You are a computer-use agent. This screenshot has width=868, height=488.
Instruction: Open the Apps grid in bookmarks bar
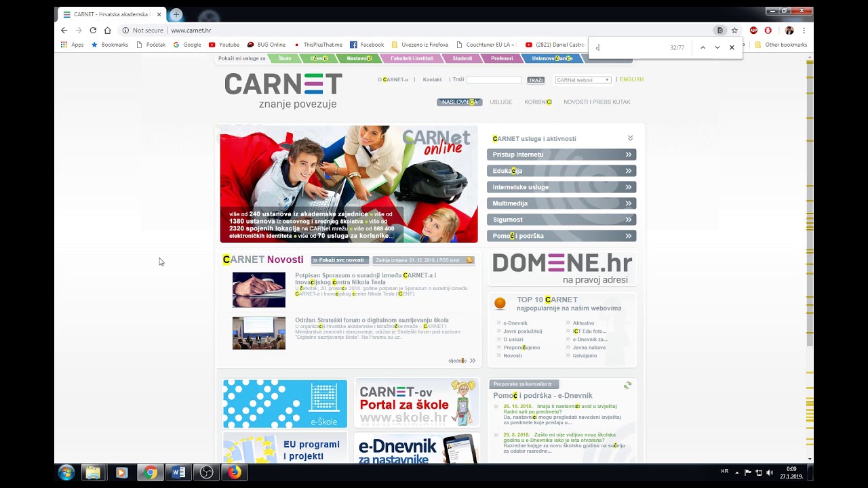[x=72, y=45]
